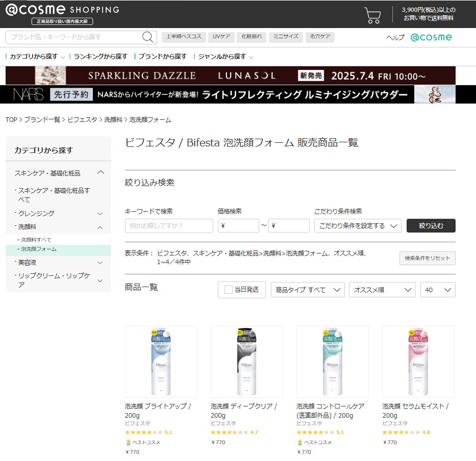Expand the 美容液 category
Screen dimensions: 476x461
click(100, 263)
